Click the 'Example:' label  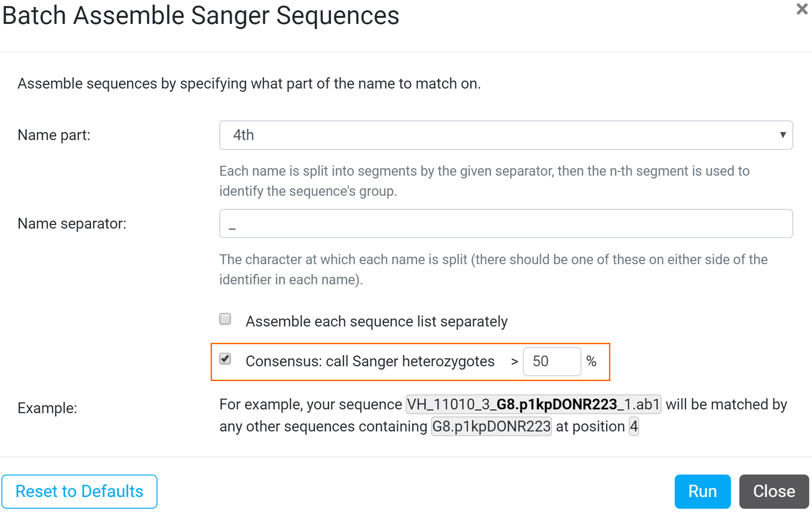tap(47, 408)
